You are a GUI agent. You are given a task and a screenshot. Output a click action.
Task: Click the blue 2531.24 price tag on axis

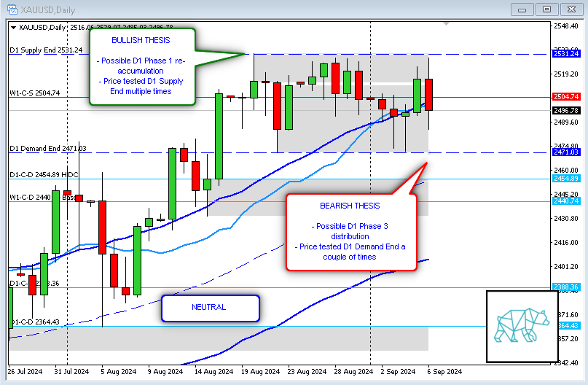click(565, 54)
